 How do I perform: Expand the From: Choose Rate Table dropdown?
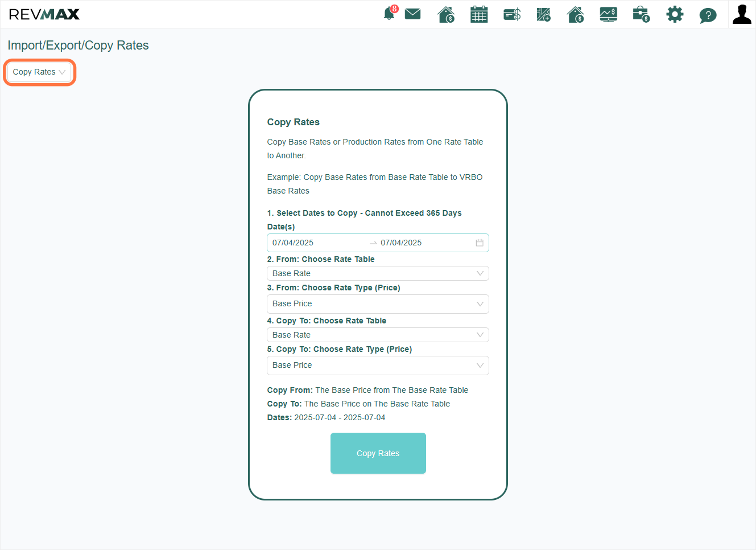tap(378, 273)
